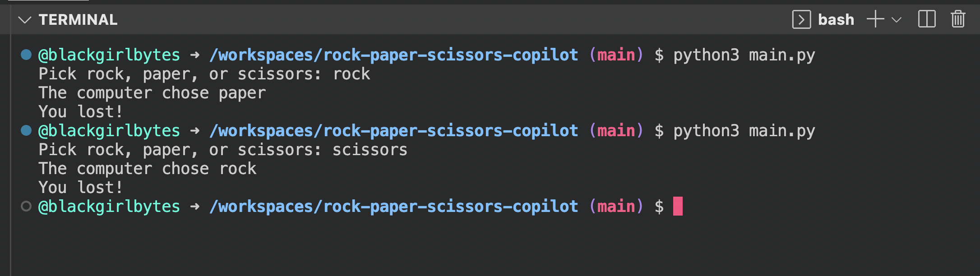Image resolution: width=980 pixels, height=276 pixels.
Task: Click second main.py file reference
Action: tap(782, 131)
